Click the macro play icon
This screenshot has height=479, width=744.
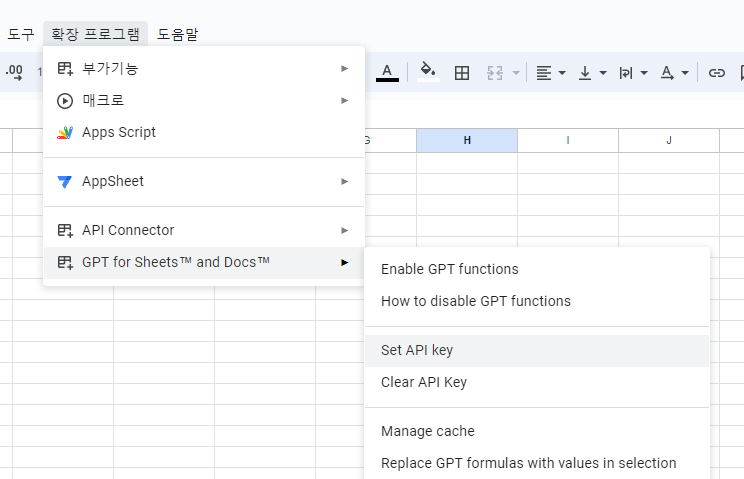65,101
